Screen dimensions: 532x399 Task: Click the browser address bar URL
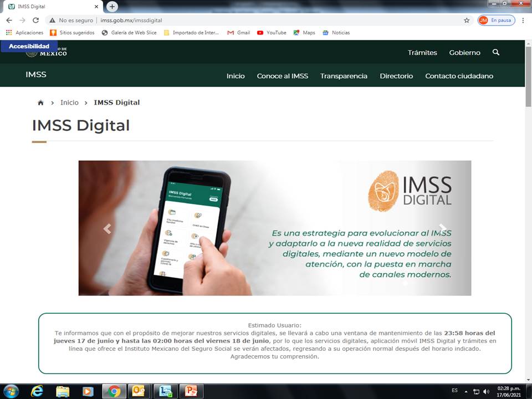coord(131,21)
